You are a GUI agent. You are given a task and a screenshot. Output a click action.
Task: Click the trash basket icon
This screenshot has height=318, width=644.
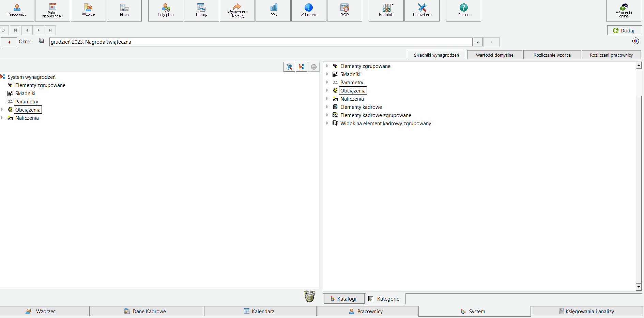point(309,296)
